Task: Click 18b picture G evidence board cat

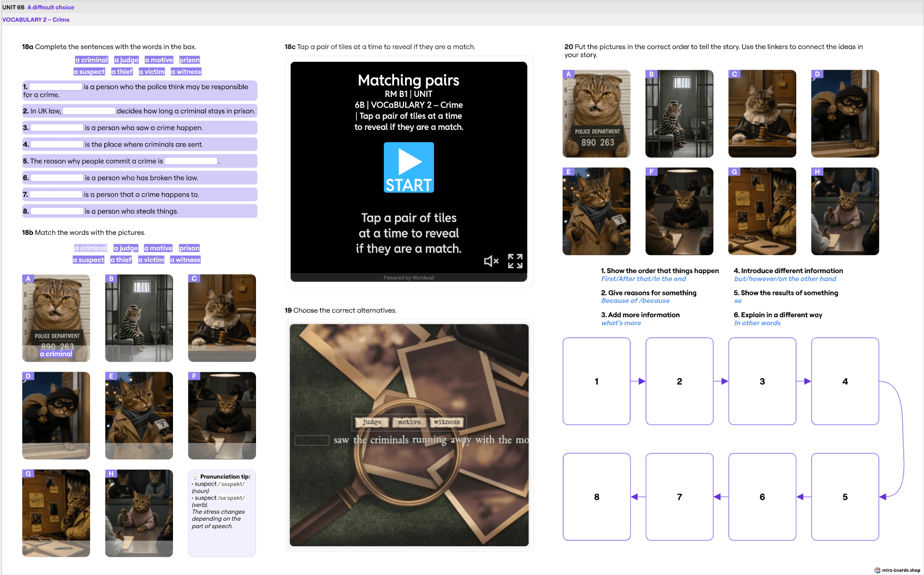Action: click(x=56, y=513)
